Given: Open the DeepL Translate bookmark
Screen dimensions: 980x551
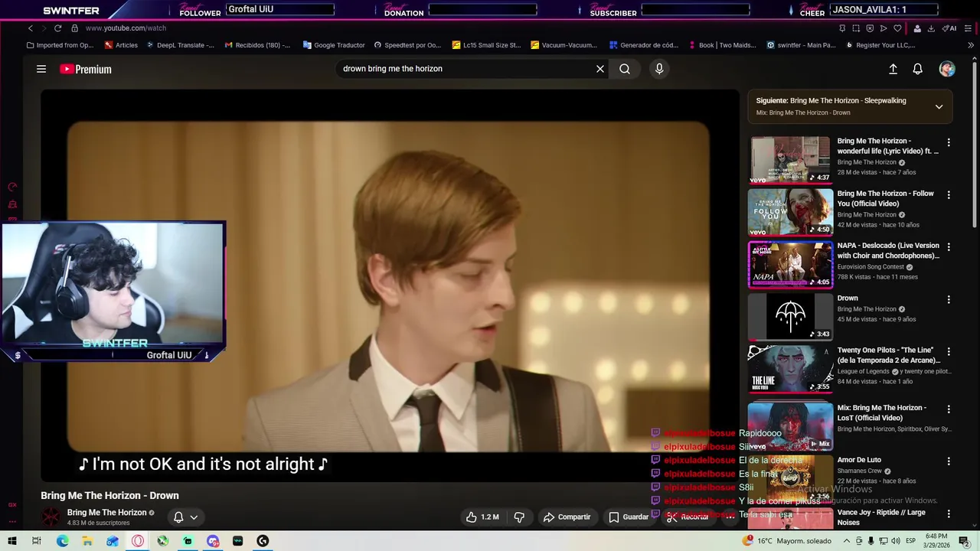Looking at the screenshot, I should (180, 45).
